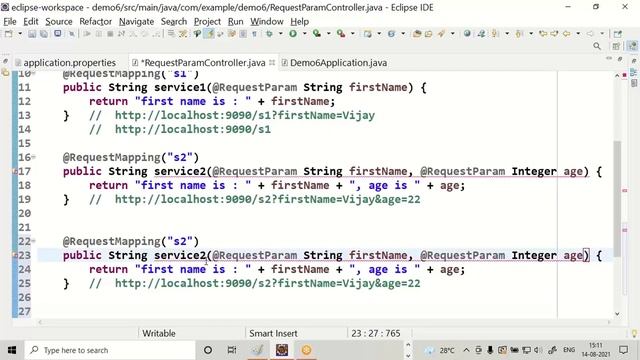Collapse the method fold at line 16
Screen dimensions: 640x360
pyautogui.click(x=34, y=157)
